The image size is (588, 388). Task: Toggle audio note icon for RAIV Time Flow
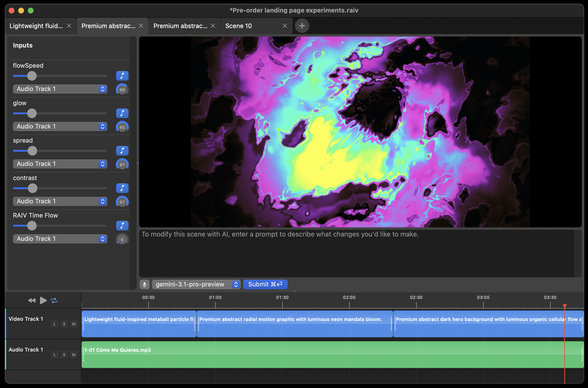coord(122,226)
